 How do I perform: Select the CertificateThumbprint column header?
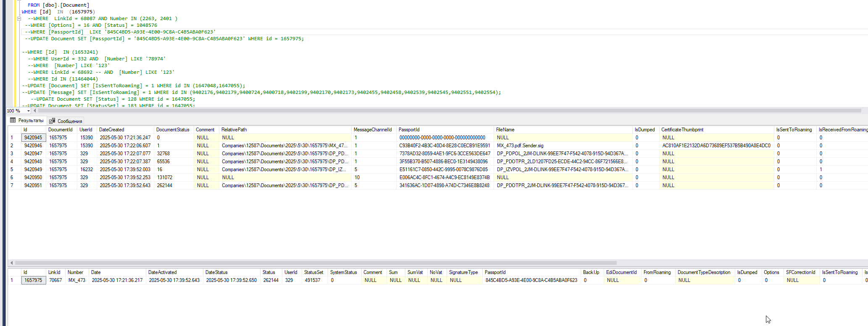pyautogui.click(x=682, y=130)
